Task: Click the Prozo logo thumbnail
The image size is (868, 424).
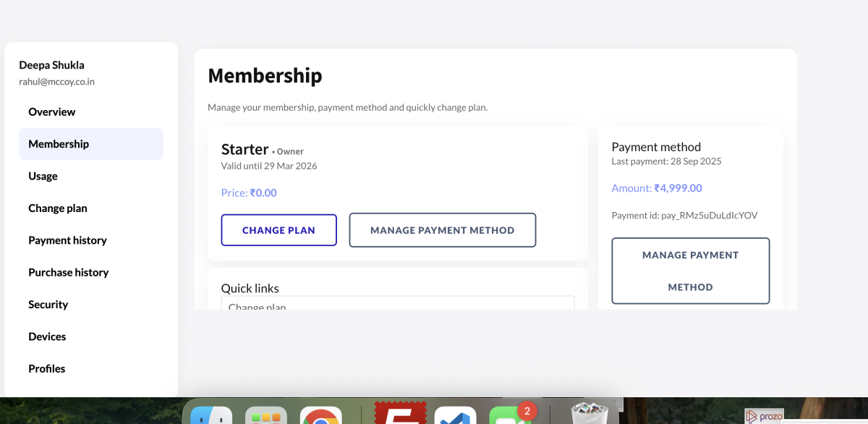Action: (764, 416)
